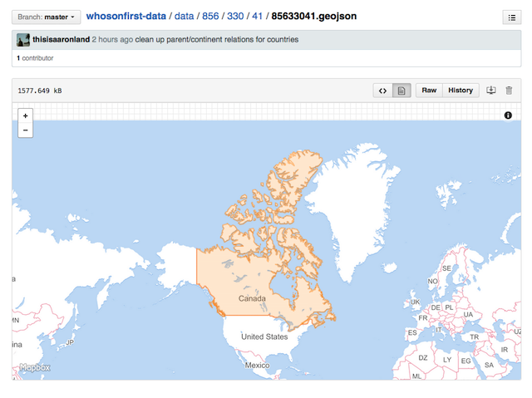Click the EG label on map
Screen dimensions: 532x398
[x=465, y=361]
